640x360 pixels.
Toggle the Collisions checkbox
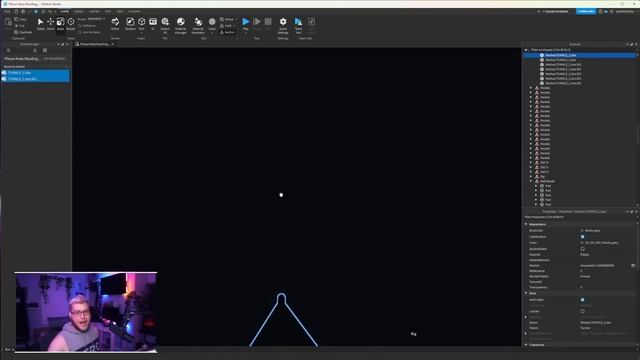click(80, 26)
